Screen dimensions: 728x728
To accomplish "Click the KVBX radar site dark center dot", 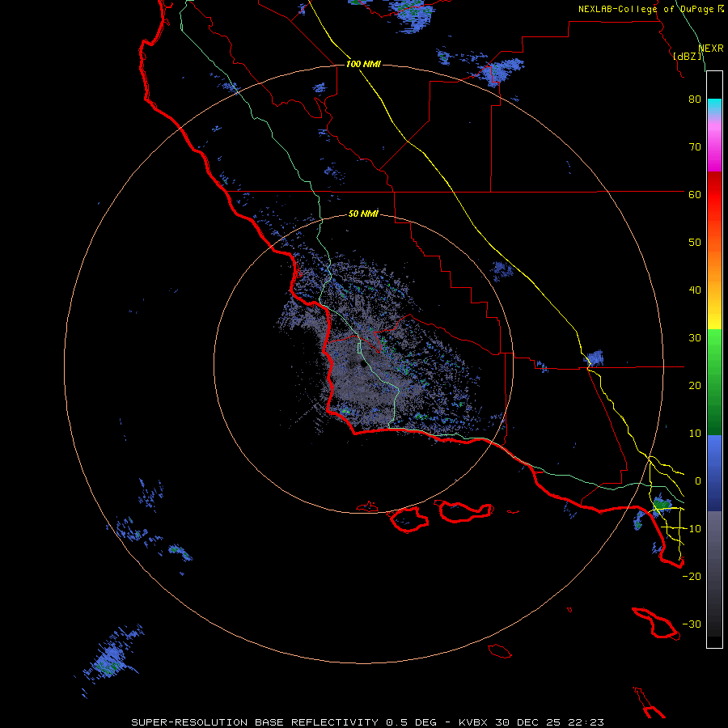I will pos(363,365).
